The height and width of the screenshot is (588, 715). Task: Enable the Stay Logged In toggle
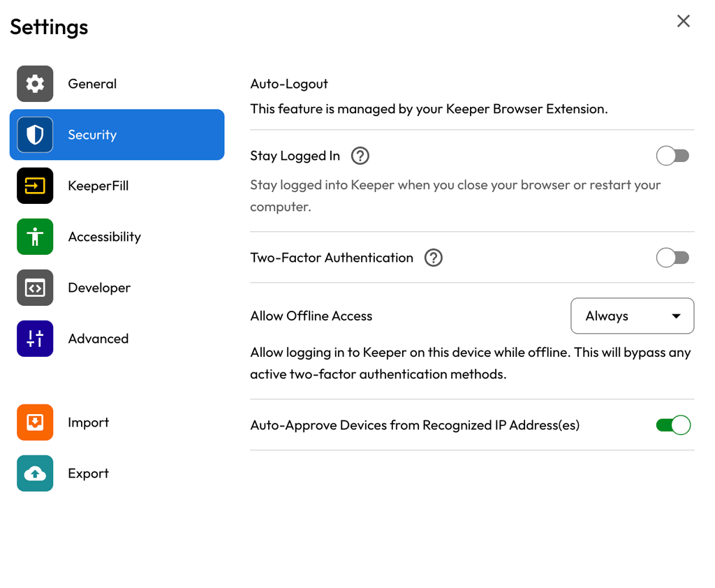tap(673, 156)
